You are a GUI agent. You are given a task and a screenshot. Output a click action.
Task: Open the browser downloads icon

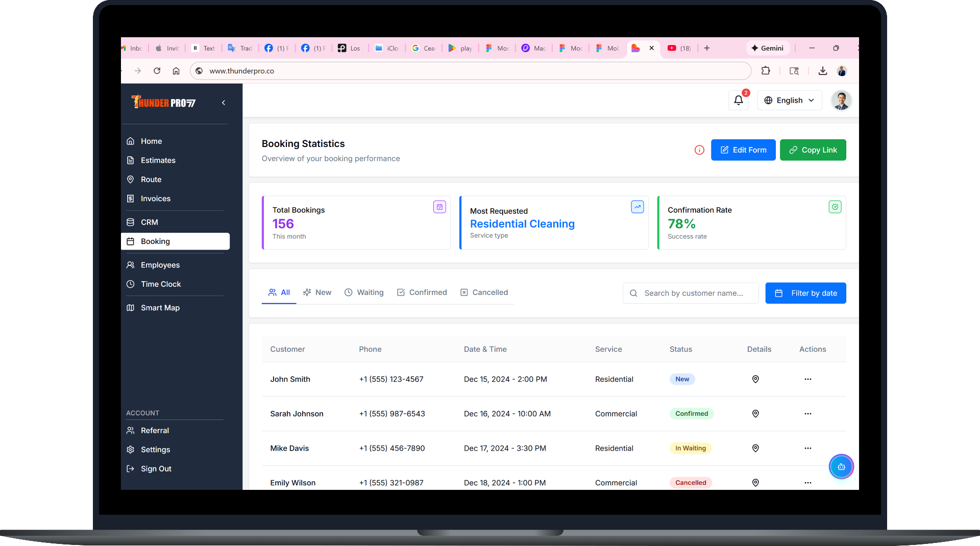coord(823,71)
